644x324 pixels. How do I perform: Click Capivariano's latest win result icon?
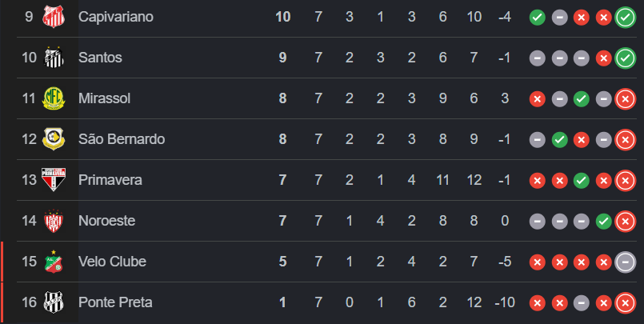point(626,17)
